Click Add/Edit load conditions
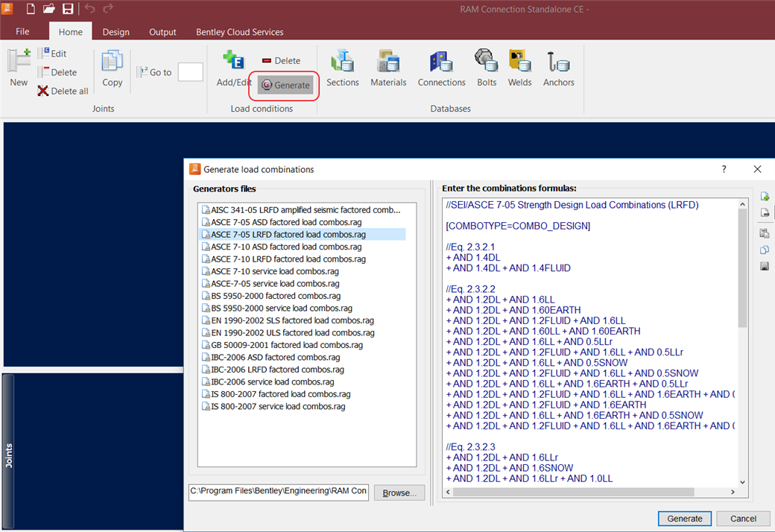The height and width of the screenshot is (532, 775). tap(233, 69)
